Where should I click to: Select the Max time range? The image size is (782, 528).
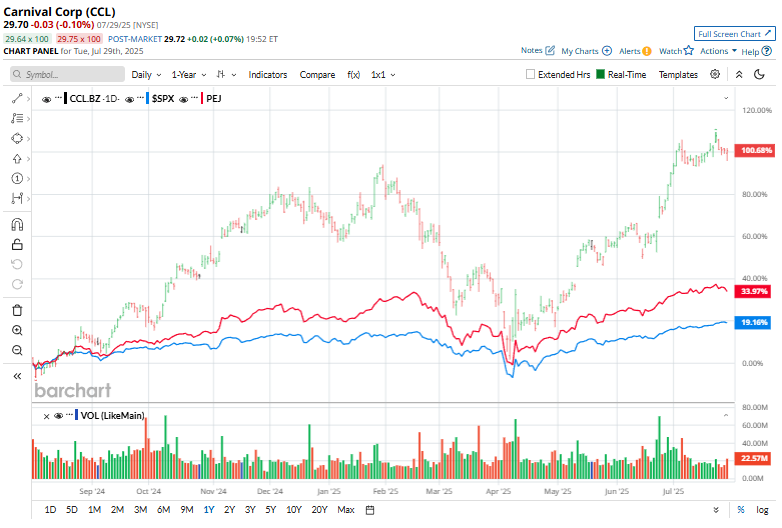click(346, 510)
